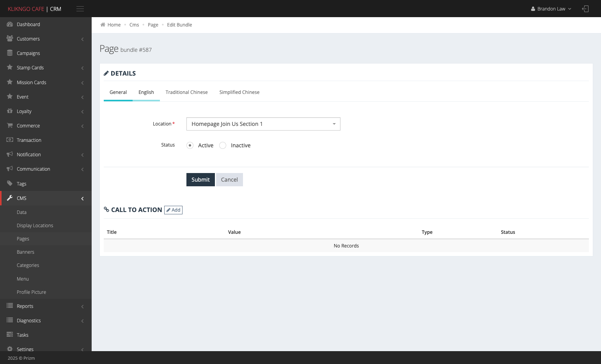Click the Page breadcrumb link
The image size is (601, 364).
pyautogui.click(x=153, y=25)
